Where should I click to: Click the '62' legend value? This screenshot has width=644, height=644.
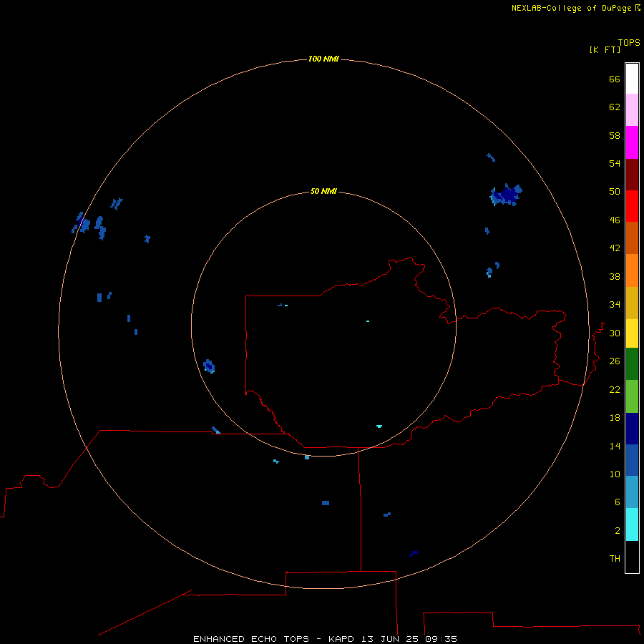tap(615, 107)
